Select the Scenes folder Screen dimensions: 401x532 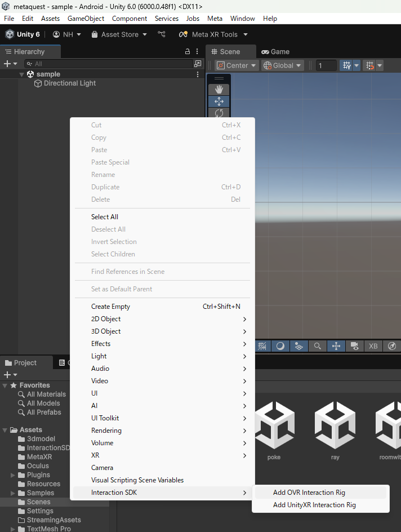(x=34, y=502)
